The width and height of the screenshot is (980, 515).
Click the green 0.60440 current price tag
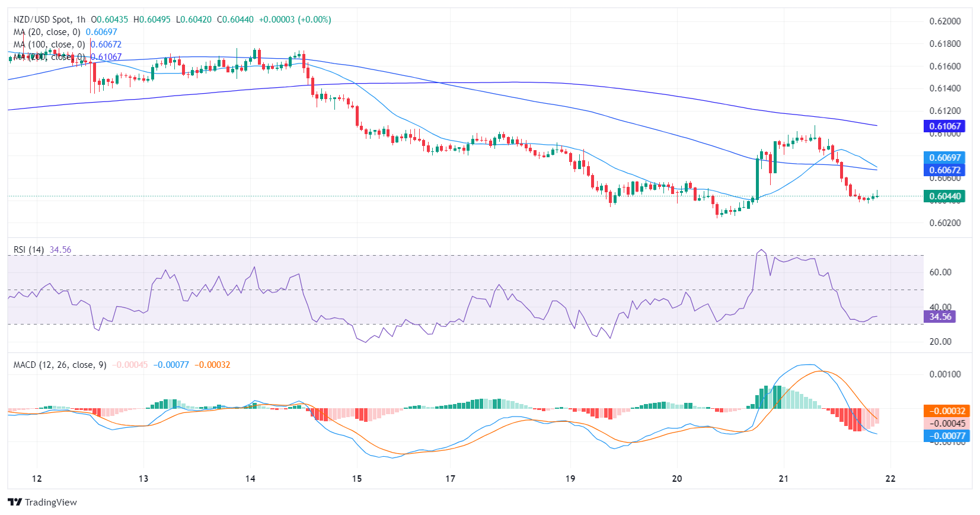pyautogui.click(x=944, y=196)
